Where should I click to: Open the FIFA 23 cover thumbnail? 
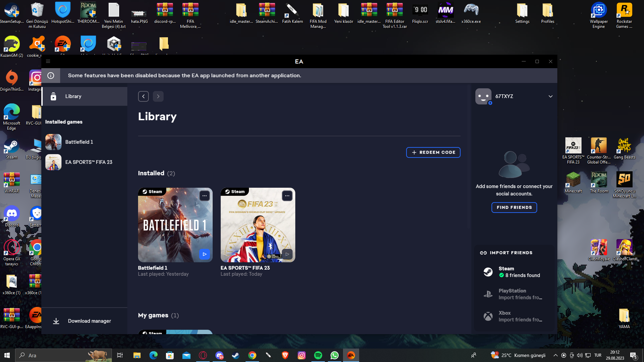coord(258,225)
